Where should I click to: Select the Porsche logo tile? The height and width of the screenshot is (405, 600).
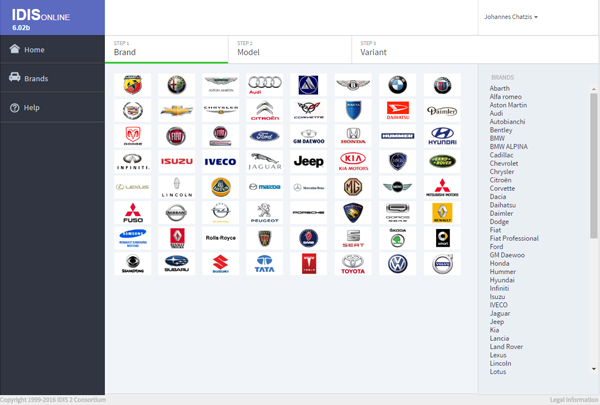click(x=308, y=212)
